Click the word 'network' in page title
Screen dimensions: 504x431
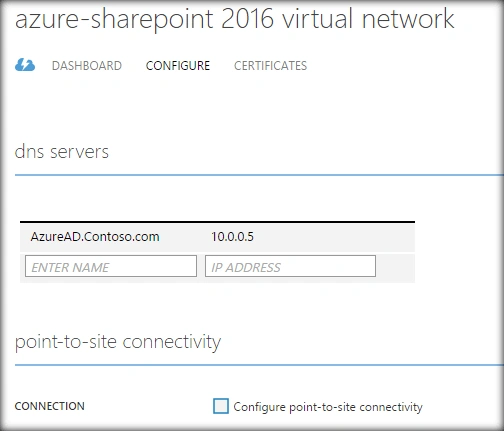point(408,19)
